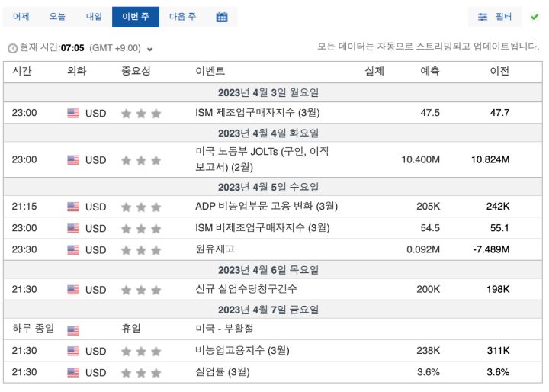
Task: Click previous value 55.1
Action: pos(499,228)
